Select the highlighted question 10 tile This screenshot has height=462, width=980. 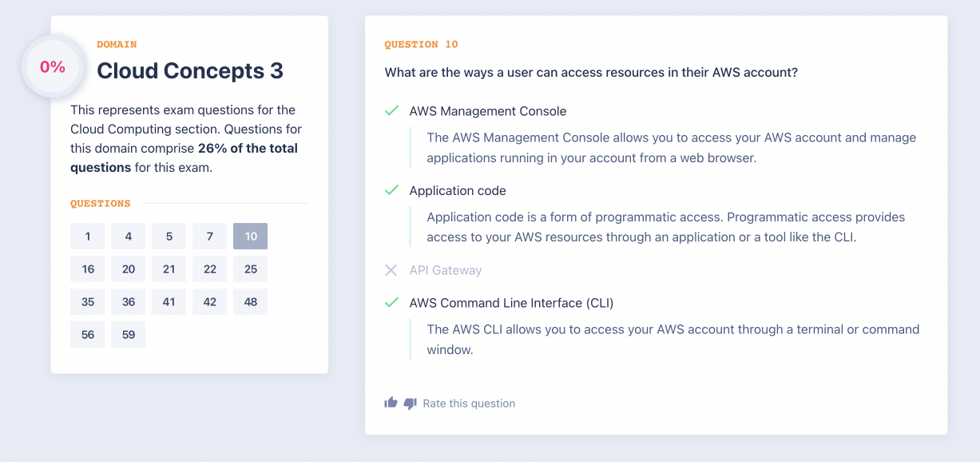point(250,236)
